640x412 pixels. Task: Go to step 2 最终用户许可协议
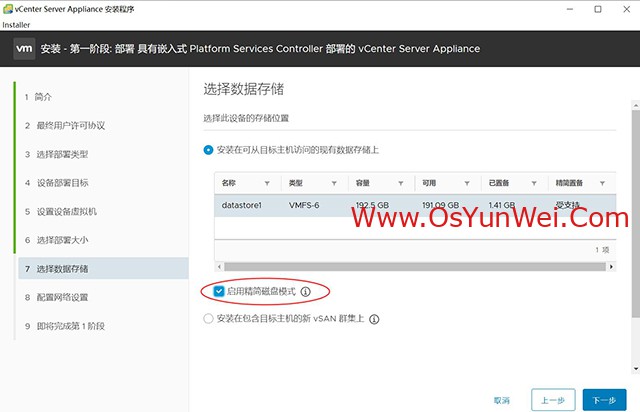click(64, 125)
